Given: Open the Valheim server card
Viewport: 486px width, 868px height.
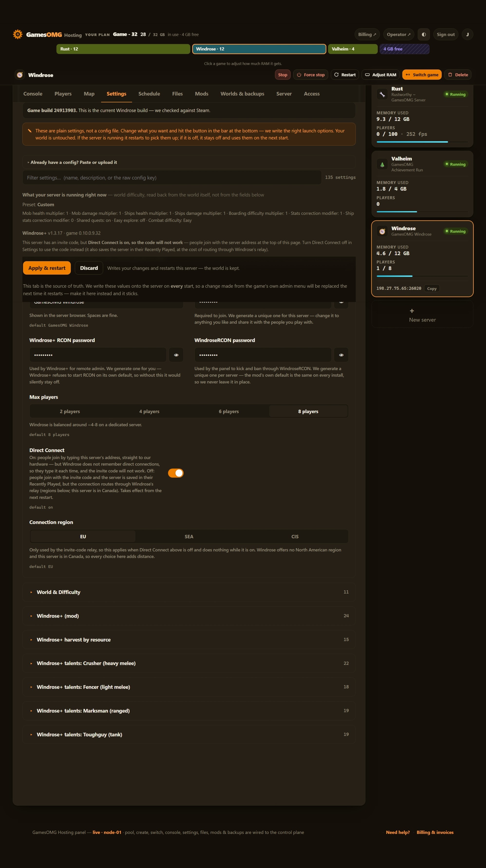Looking at the screenshot, I should [x=422, y=184].
